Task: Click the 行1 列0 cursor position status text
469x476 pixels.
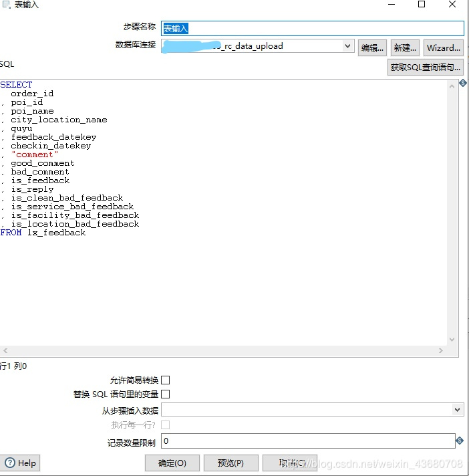Action: 13,366
